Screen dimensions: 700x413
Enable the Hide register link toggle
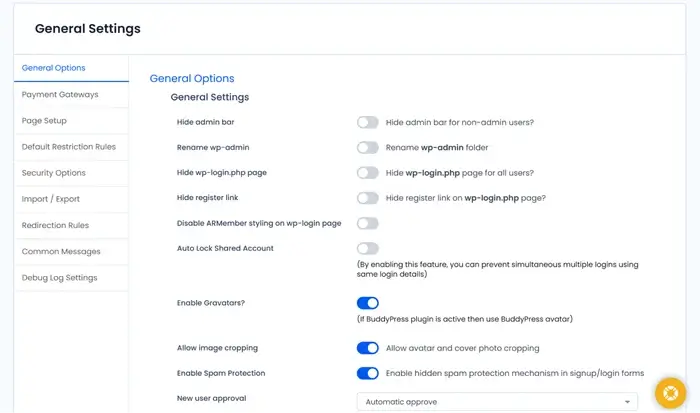point(367,198)
